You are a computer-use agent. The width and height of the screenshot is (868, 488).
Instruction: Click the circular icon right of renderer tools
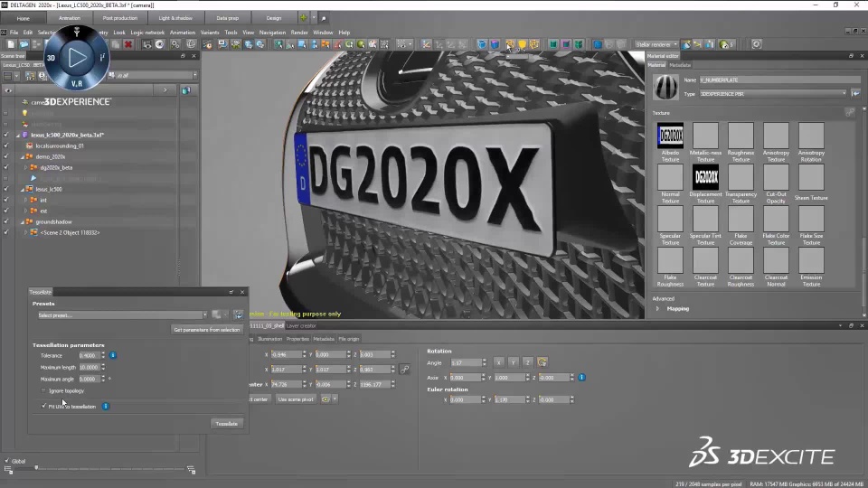(x=756, y=44)
